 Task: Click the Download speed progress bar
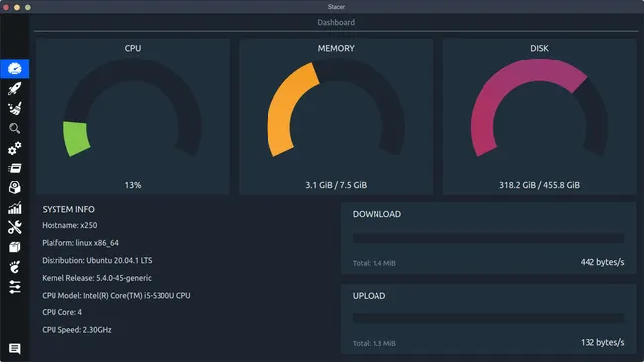pyautogui.click(x=488, y=238)
